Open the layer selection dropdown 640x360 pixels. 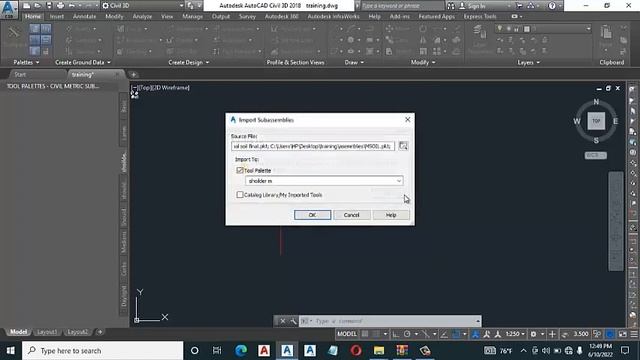tap(543, 29)
